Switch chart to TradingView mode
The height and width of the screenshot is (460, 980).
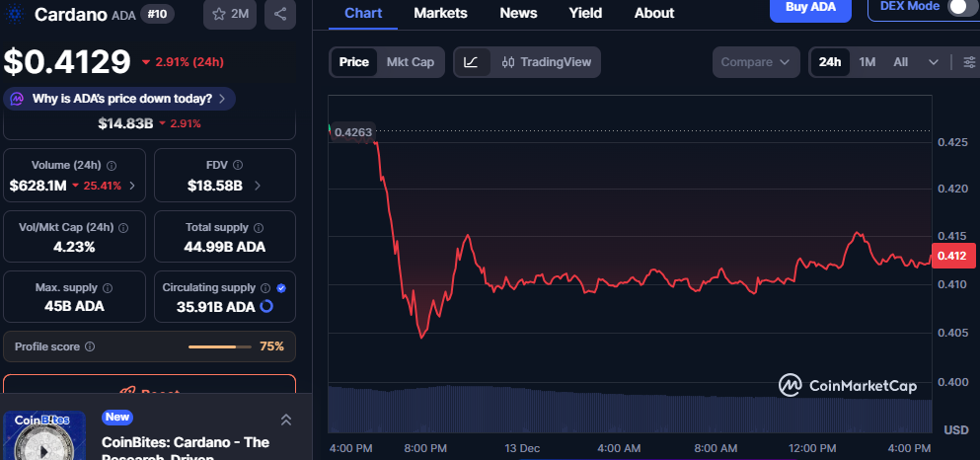pos(547,62)
